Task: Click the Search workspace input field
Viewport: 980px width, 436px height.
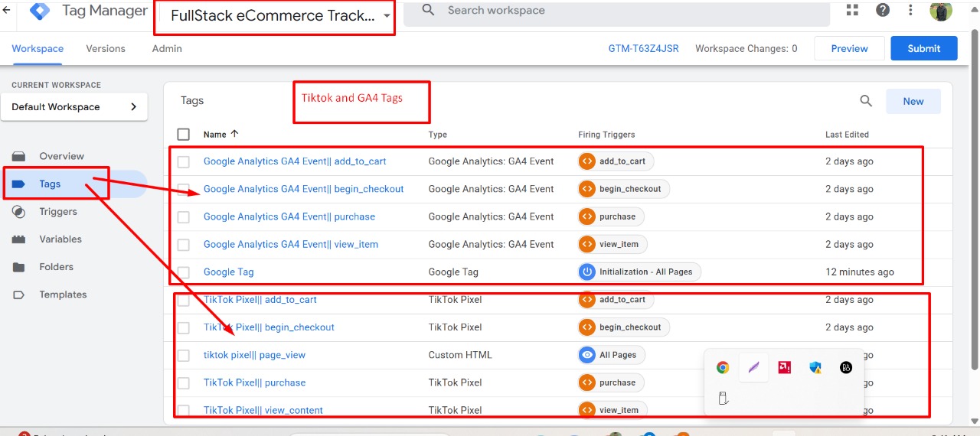Action: tap(616, 11)
